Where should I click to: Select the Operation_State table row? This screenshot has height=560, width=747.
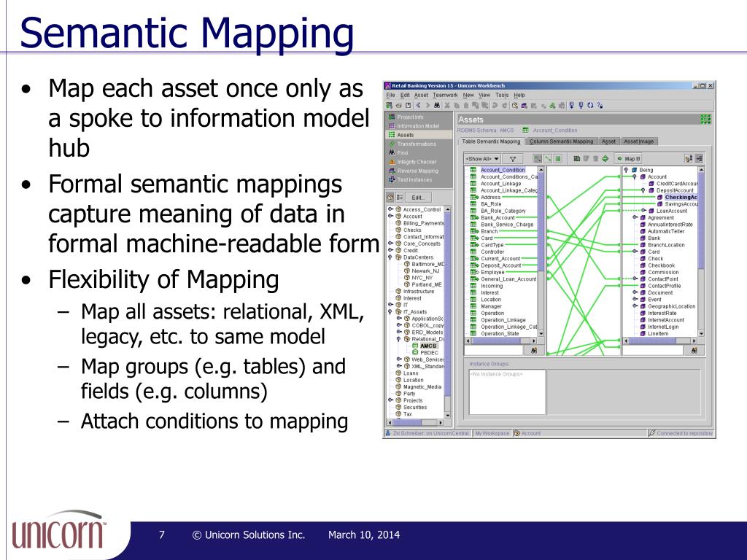point(500,334)
